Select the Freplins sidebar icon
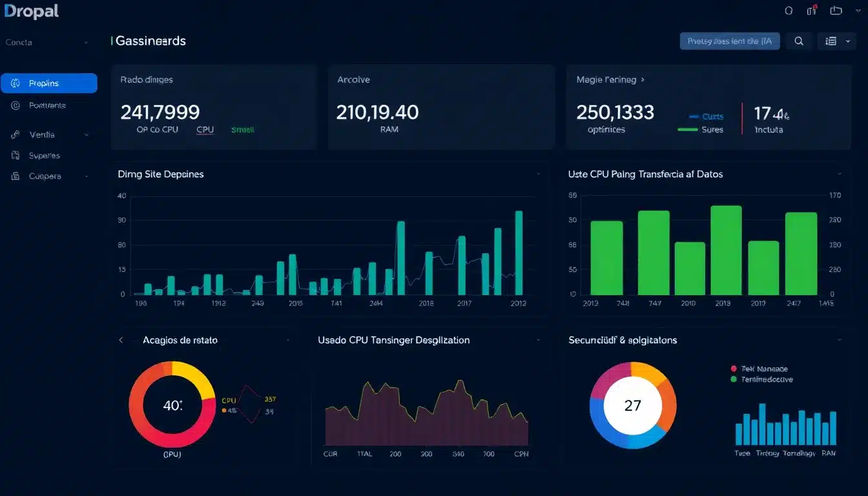 point(14,83)
